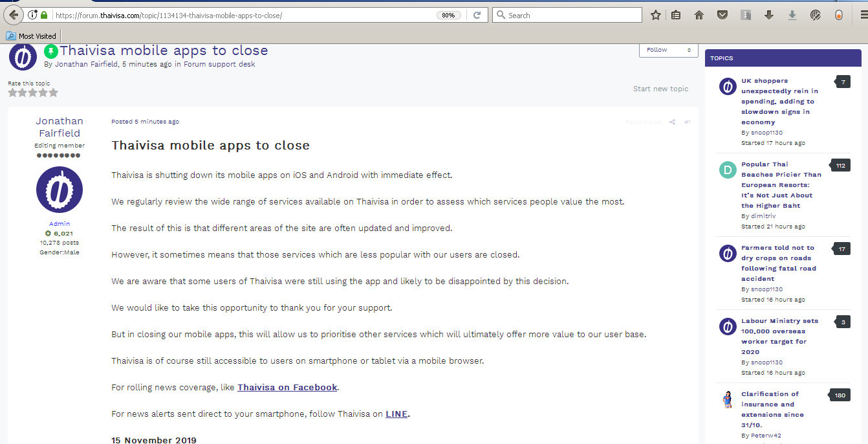Show bookmarks list toolbar icon
The height and width of the screenshot is (444, 868).
tap(677, 15)
